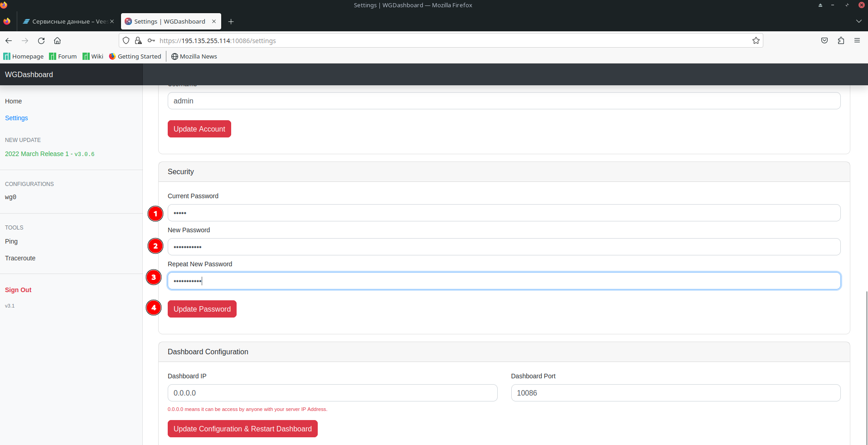
Task: Click the Dashboard IP field
Action: pos(333,393)
